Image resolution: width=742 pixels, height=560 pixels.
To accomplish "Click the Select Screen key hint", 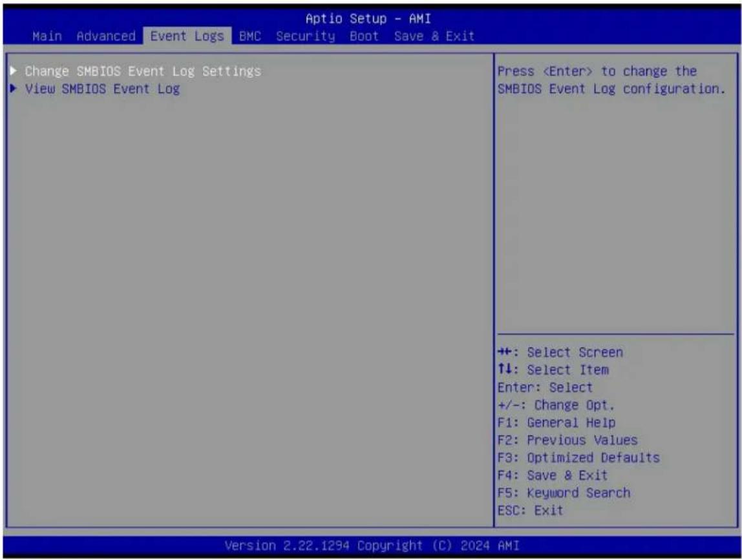I will pos(560,353).
